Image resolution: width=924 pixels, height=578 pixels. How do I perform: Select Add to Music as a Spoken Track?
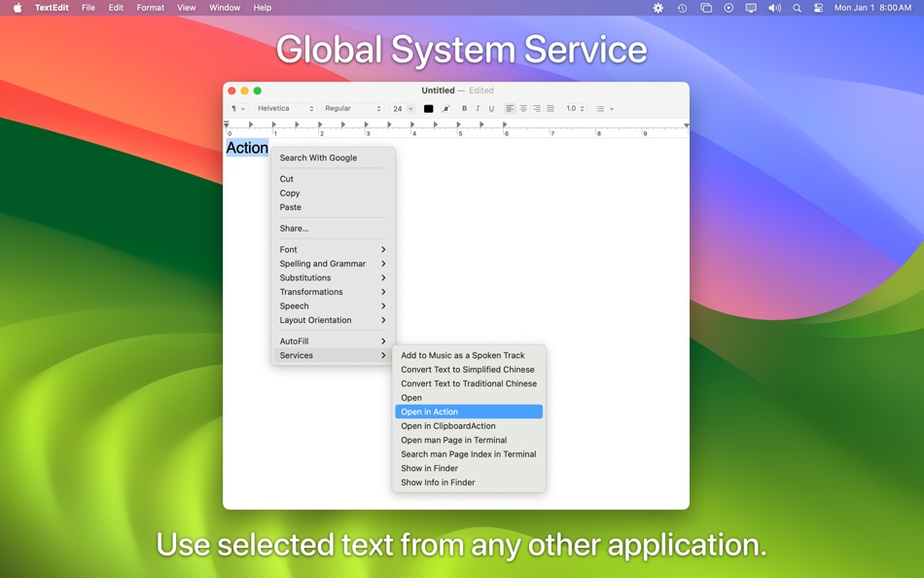[469, 355]
